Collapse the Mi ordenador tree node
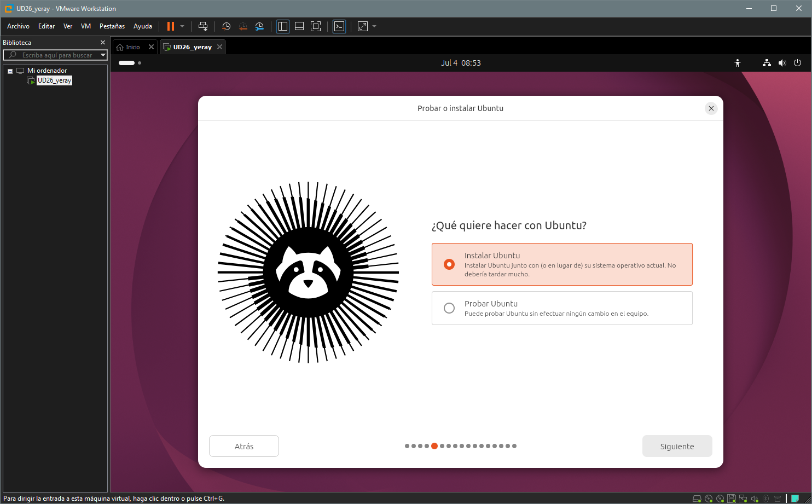Viewport: 812px width, 504px height. (10, 71)
